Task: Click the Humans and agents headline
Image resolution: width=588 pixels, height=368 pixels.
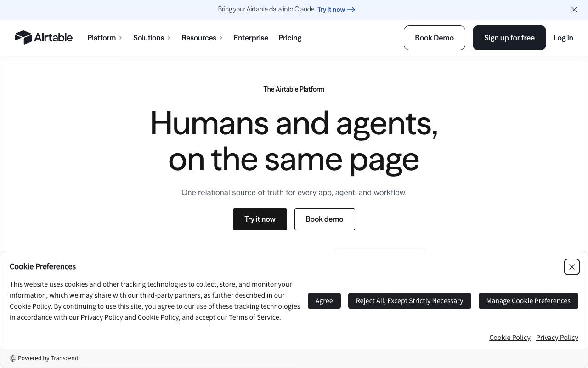Action: coord(294,141)
